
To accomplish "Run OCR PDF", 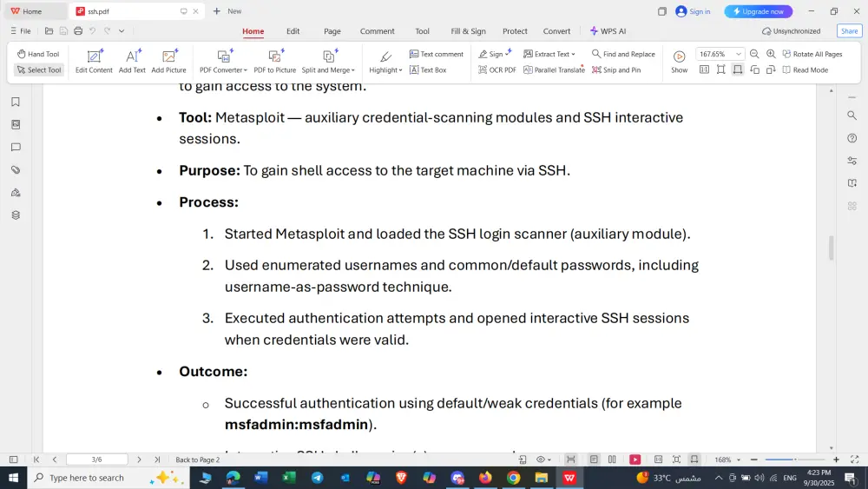I will coord(497,69).
